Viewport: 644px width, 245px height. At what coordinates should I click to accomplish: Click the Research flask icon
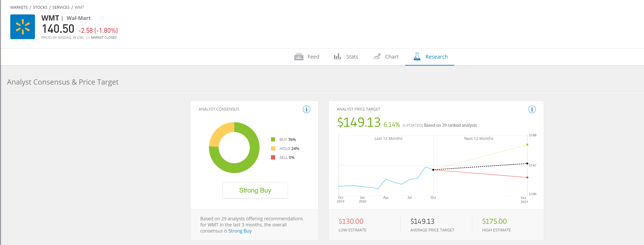417,57
